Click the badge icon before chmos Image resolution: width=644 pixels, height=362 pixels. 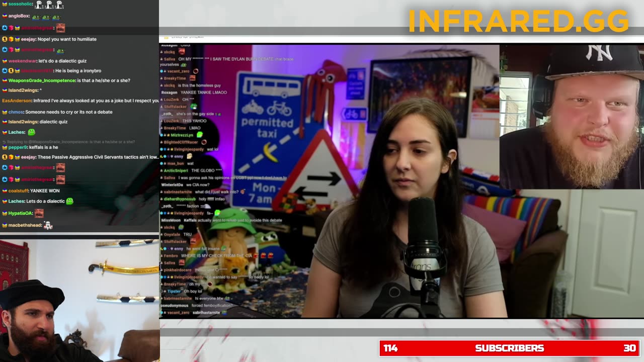tap(5, 112)
